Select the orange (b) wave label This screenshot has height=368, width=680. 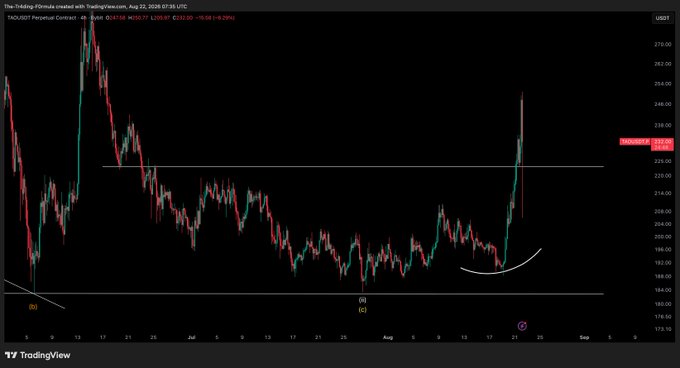(x=33, y=307)
